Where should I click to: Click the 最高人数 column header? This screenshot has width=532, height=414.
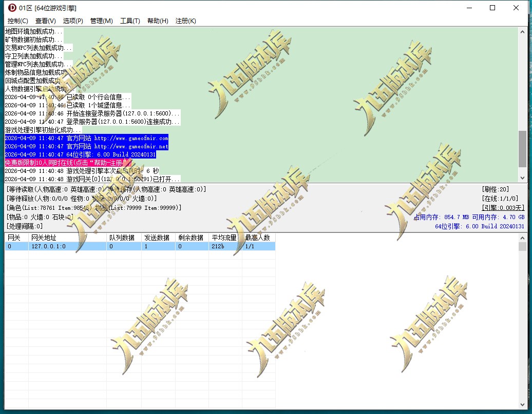click(258, 238)
